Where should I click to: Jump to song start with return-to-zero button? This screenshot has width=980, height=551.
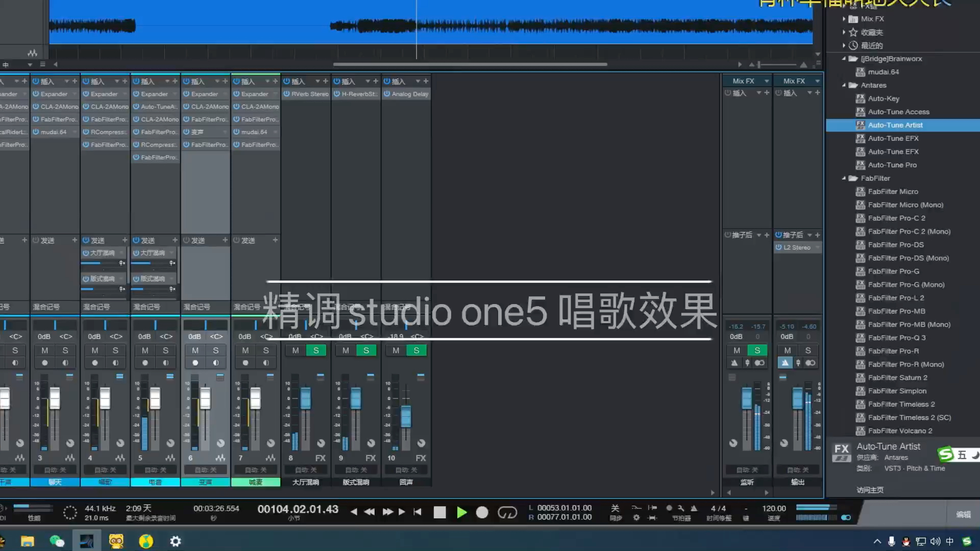coord(418,512)
